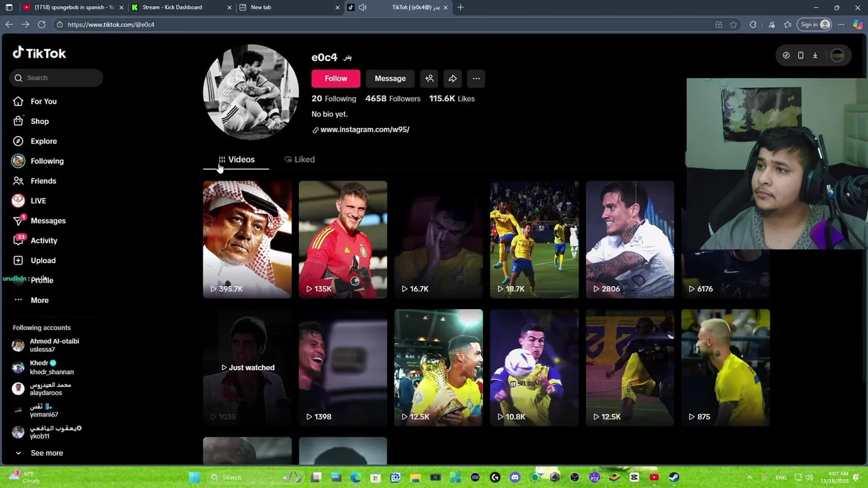Click the Message button on profile
Image resolution: width=868 pixels, height=488 pixels.
click(390, 79)
